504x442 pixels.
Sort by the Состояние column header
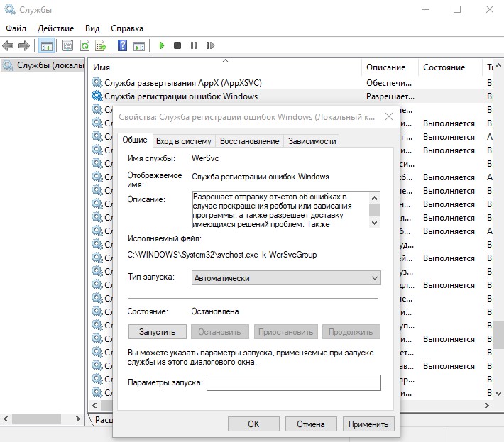tap(450, 67)
